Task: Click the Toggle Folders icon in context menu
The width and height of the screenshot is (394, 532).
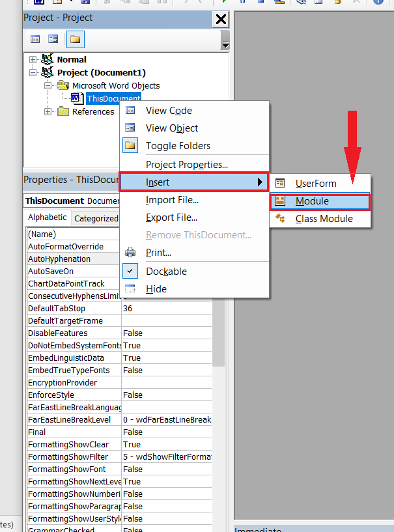Action: pyautogui.click(x=130, y=146)
